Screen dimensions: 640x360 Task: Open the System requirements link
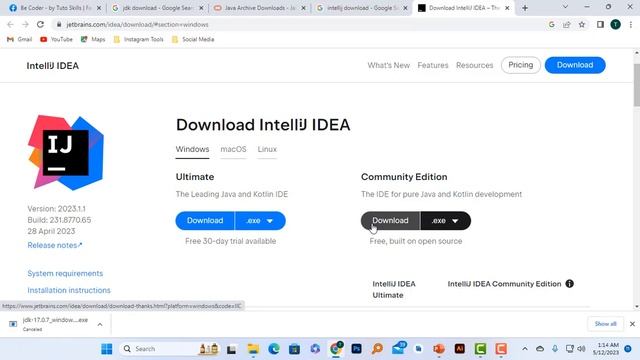click(65, 273)
